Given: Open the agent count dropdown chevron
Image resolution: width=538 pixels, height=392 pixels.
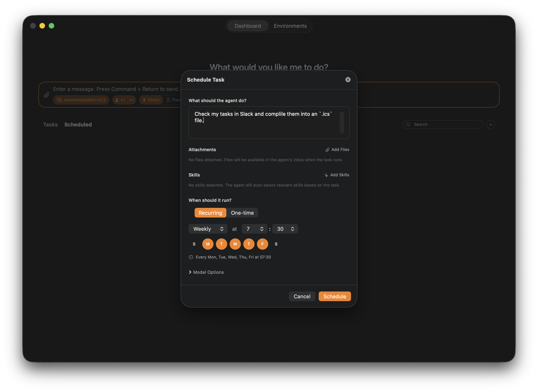Looking at the screenshot, I should pos(132,100).
